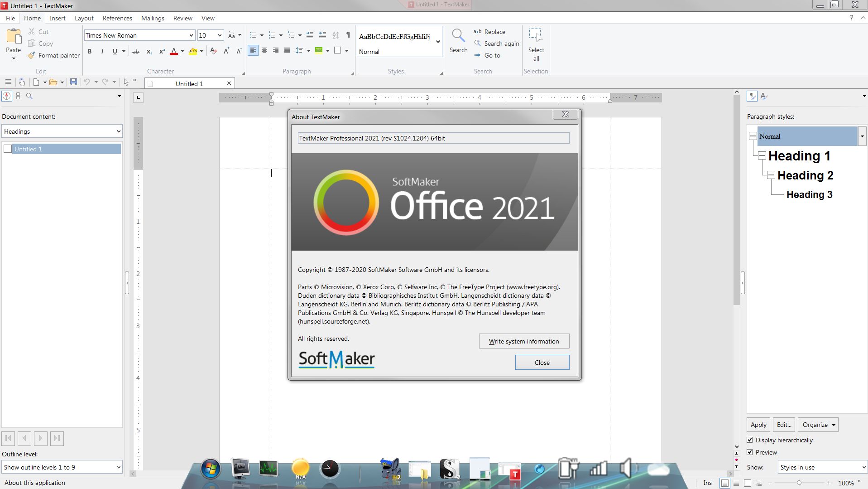The height and width of the screenshot is (489, 868).
Task: Toggle italic text formatting
Action: [102, 51]
